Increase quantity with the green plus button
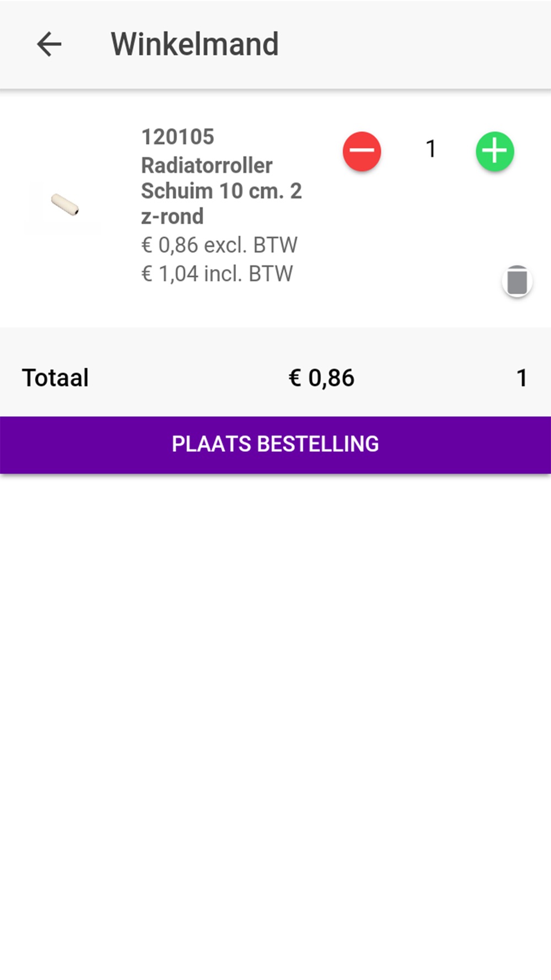The height and width of the screenshot is (980, 551). point(495,151)
